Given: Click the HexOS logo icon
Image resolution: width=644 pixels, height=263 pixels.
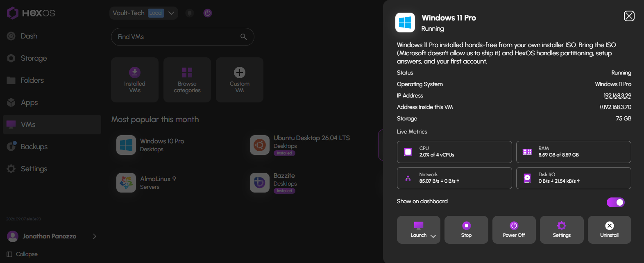Looking at the screenshot, I should [x=13, y=13].
